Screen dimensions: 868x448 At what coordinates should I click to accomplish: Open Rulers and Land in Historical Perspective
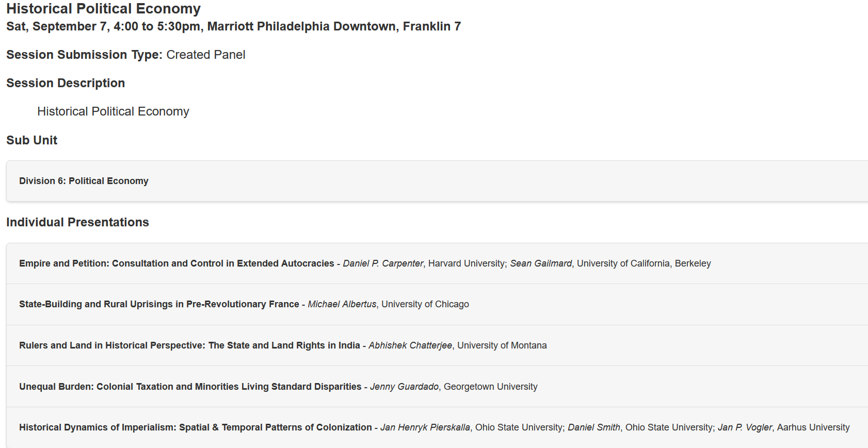(189, 345)
